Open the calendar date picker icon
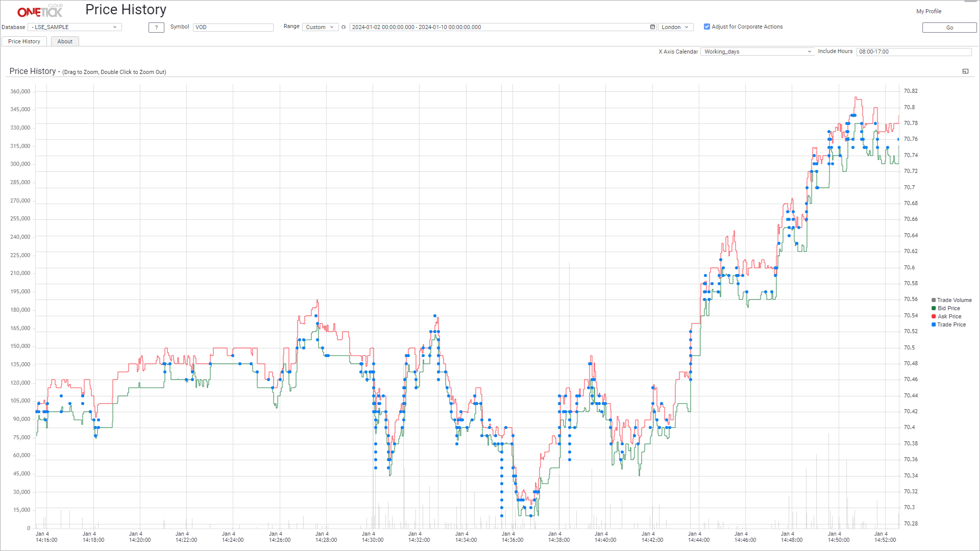 tap(652, 27)
